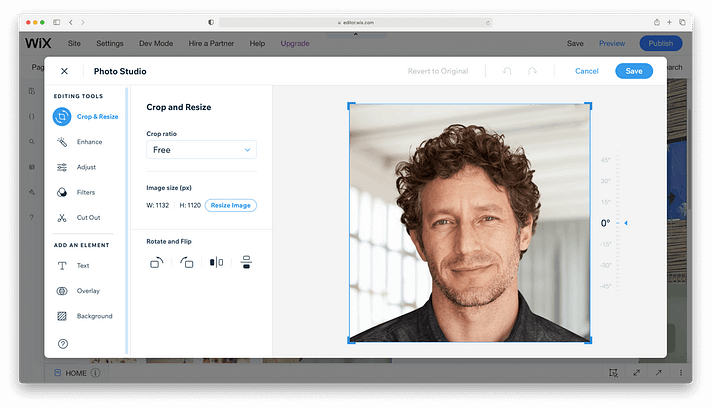Image resolution: width=712 pixels, height=409 pixels.
Task: Open the Dev Mode menu
Action: point(154,44)
